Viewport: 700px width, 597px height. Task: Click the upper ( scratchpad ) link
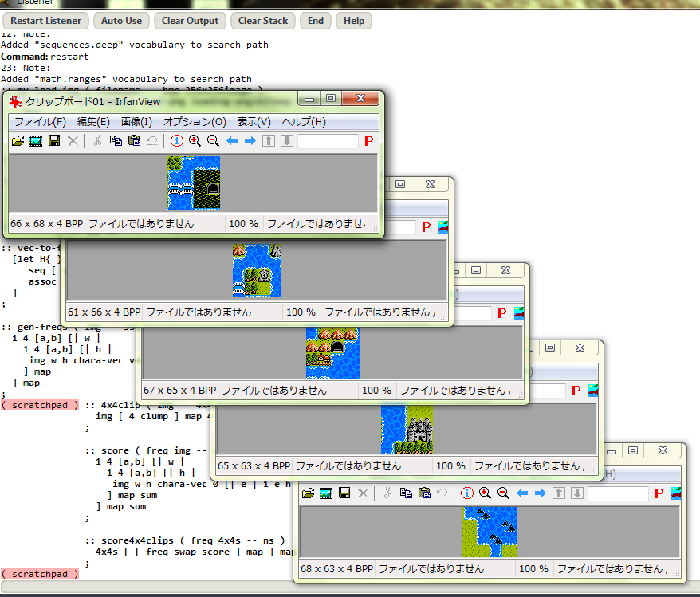40,405
